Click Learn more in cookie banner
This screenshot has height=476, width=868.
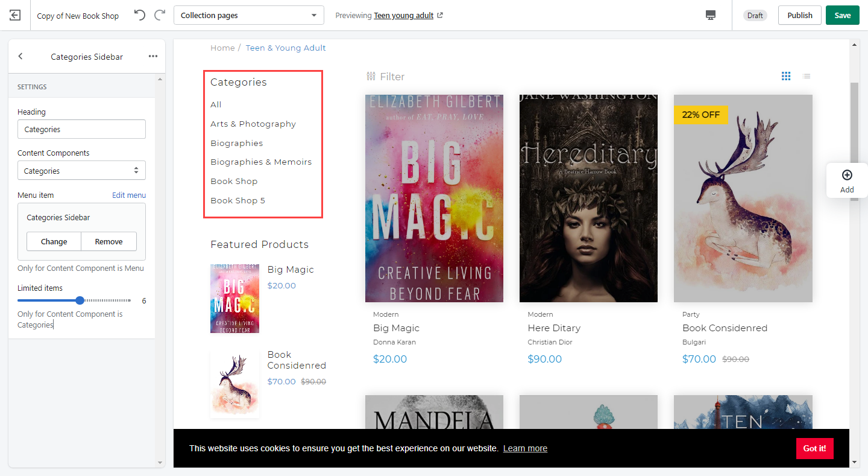[525, 448]
